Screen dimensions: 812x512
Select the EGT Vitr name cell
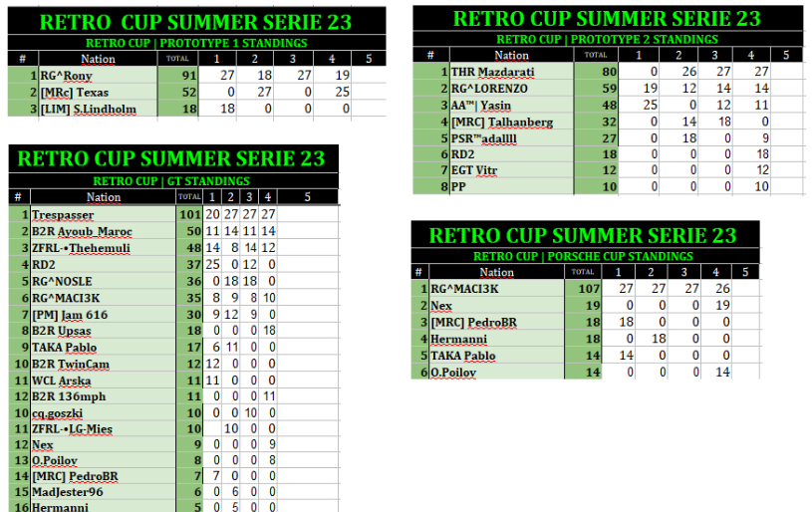click(x=511, y=170)
